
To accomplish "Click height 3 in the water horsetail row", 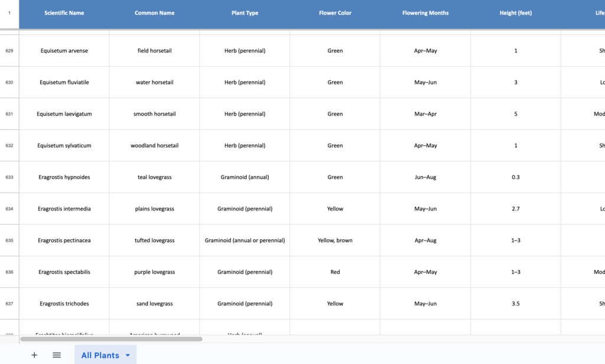I will click(x=515, y=82).
